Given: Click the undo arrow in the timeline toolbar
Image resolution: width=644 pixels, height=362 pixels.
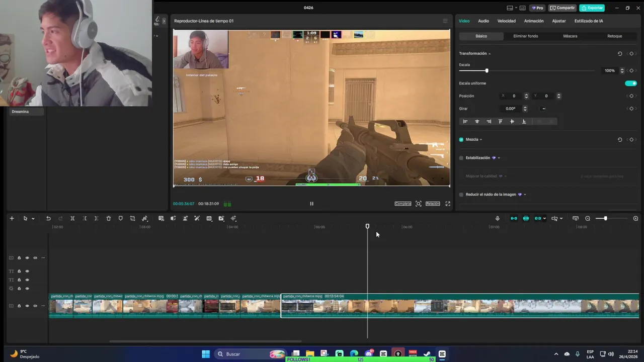Looking at the screenshot, I should click(x=48, y=218).
